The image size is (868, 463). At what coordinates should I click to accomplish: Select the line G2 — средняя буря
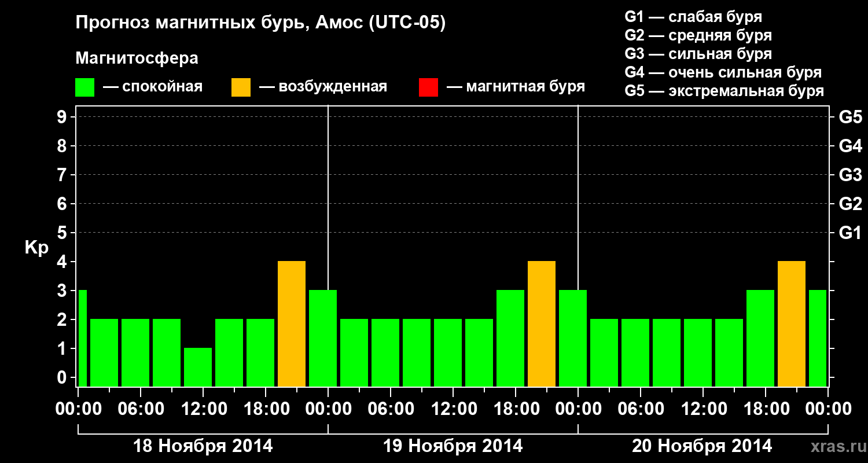tap(698, 35)
